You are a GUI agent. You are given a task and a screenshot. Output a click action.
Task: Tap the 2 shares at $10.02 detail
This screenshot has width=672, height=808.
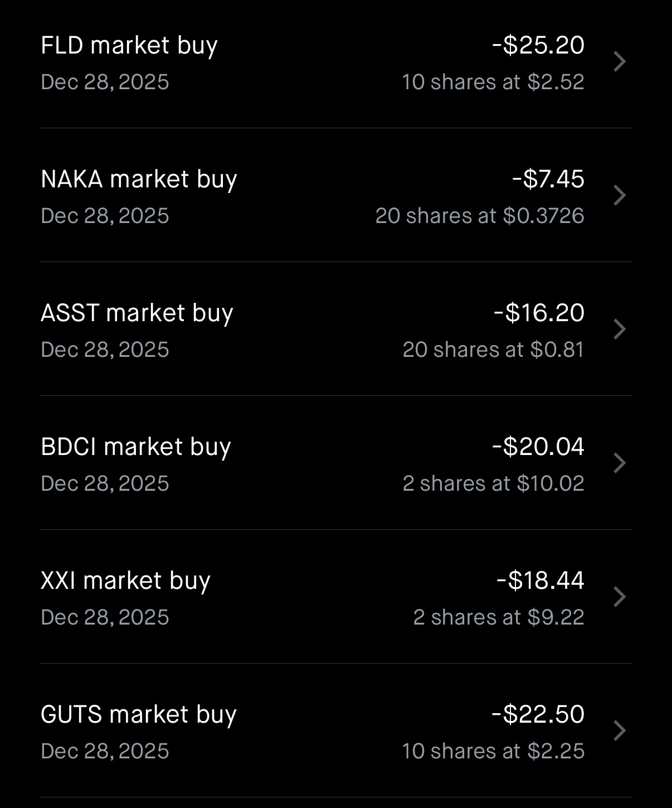(494, 483)
